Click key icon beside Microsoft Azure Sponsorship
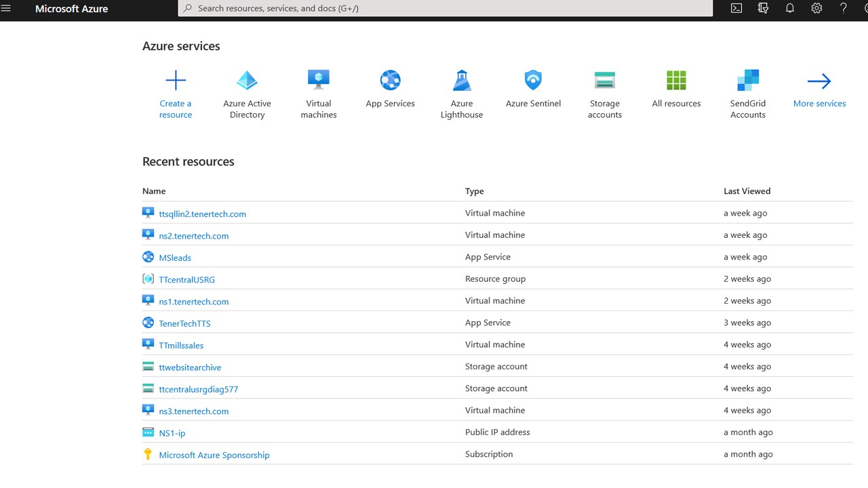 click(148, 454)
